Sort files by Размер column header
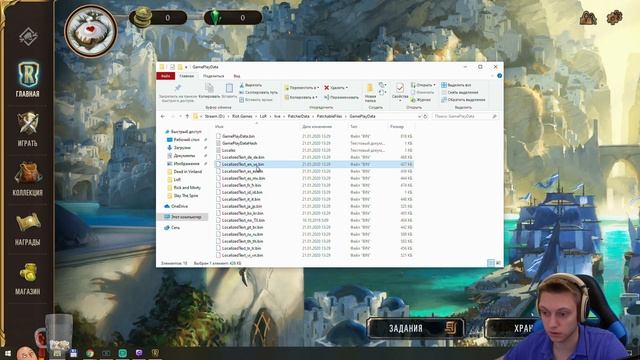The width and height of the screenshot is (640, 360). tap(397, 127)
